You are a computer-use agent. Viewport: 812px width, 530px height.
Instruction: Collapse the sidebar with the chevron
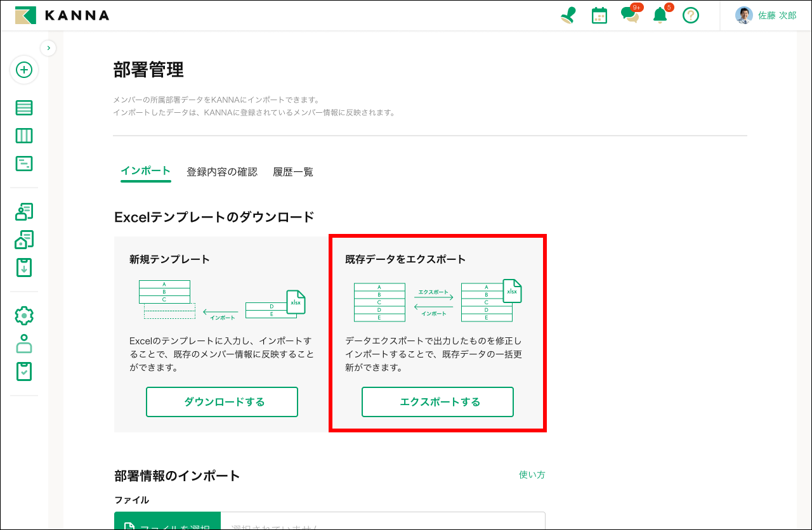[48, 48]
